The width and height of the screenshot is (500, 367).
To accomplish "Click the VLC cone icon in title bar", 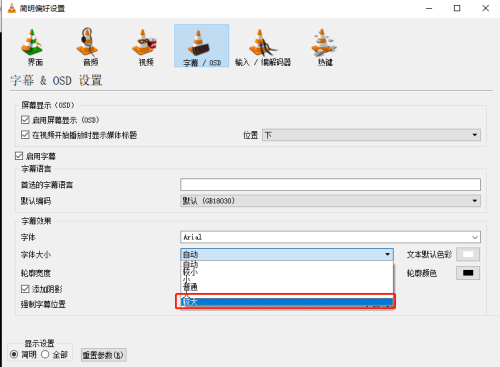I will [x=12, y=8].
